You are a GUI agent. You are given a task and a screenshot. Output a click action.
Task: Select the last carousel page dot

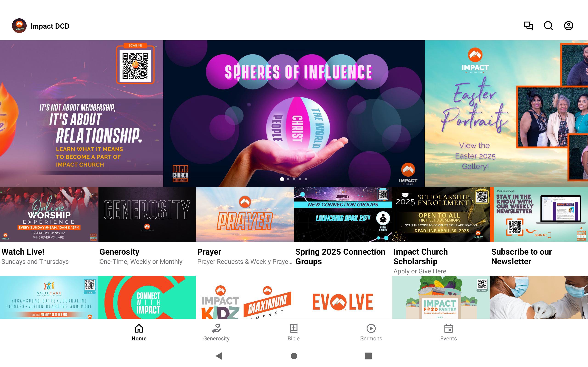(306, 179)
